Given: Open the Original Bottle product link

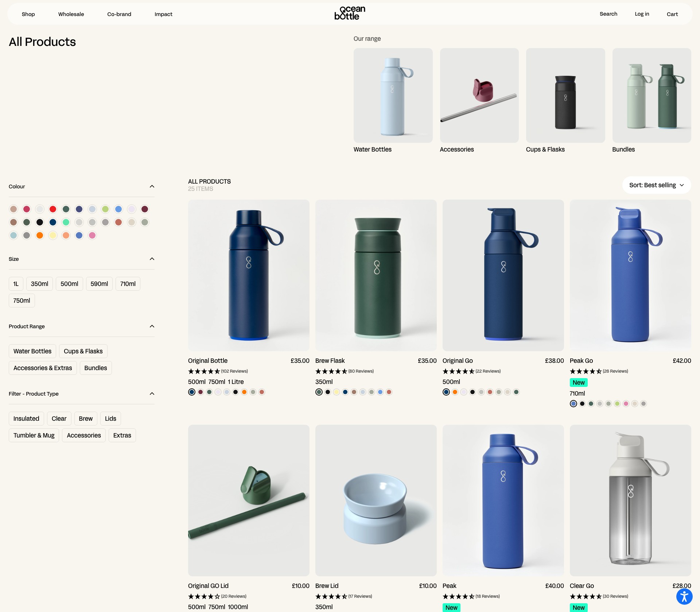Looking at the screenshot, I should point(208,361).
